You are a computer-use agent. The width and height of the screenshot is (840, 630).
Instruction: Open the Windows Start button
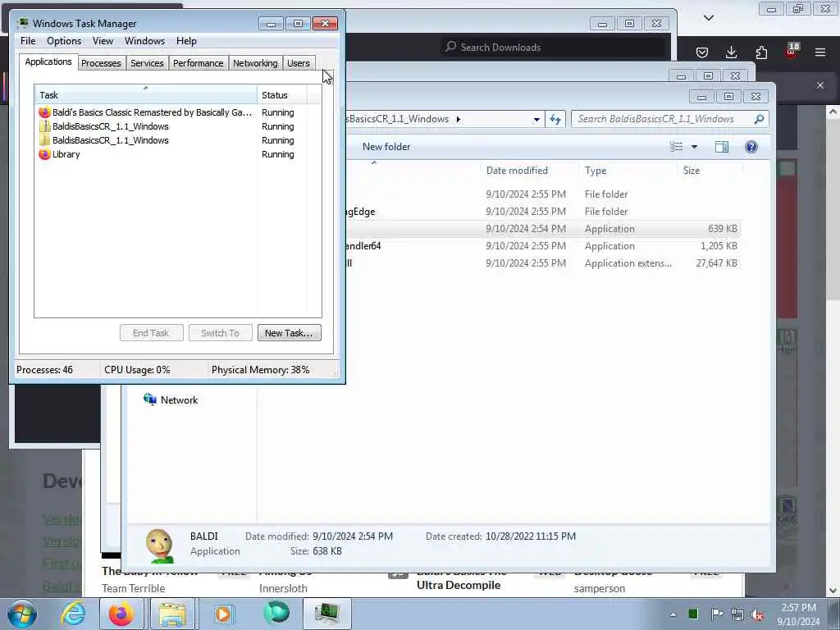coord(22,614)
